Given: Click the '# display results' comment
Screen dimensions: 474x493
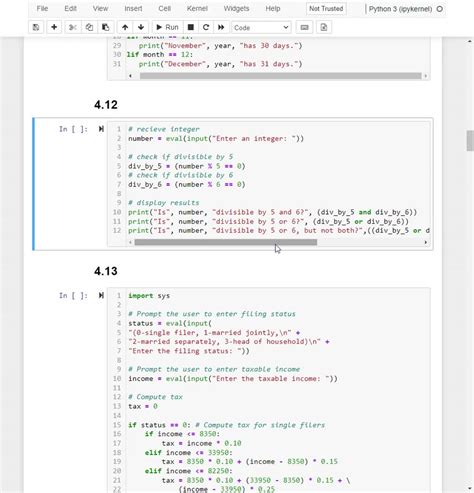Looking at the screenshot, I should point(163,203).
